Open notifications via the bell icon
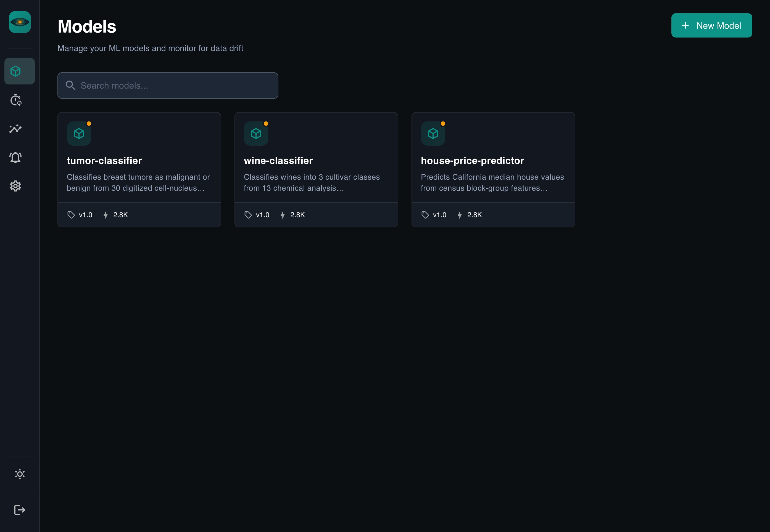This screenshot has height=532, width=770. 16,157
